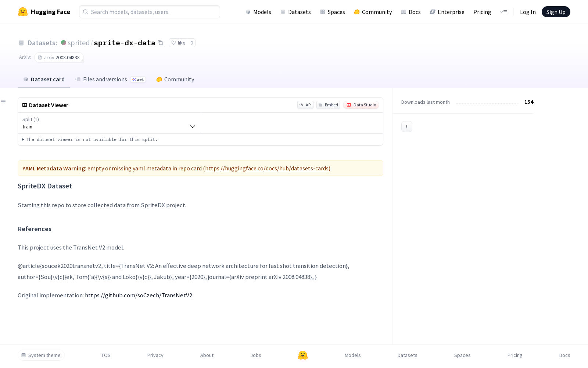Click the three-dot more options button
The width and height of the screenshot is (588, 368).
click(x=407, y=127)
